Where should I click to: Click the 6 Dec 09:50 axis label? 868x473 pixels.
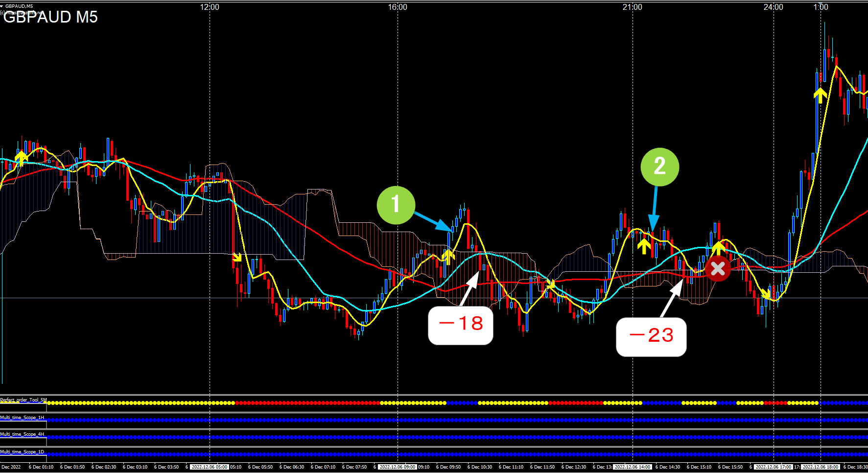pyautogui.click(x=448, y=467)
